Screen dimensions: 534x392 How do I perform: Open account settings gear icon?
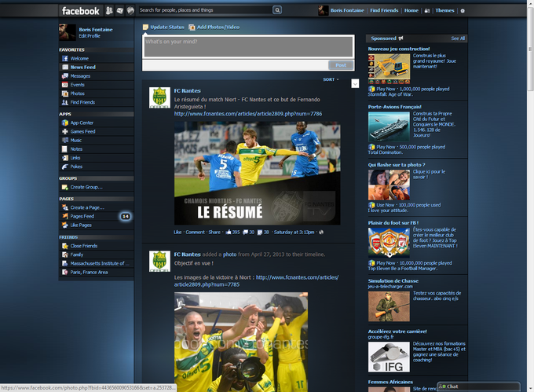click(x=462, y=11)
